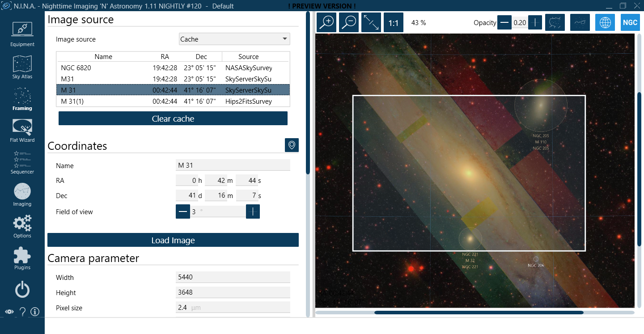Sort cache list by Dec column
The height and width of the screenshot is (334, 644).
(x=201, y=57)
